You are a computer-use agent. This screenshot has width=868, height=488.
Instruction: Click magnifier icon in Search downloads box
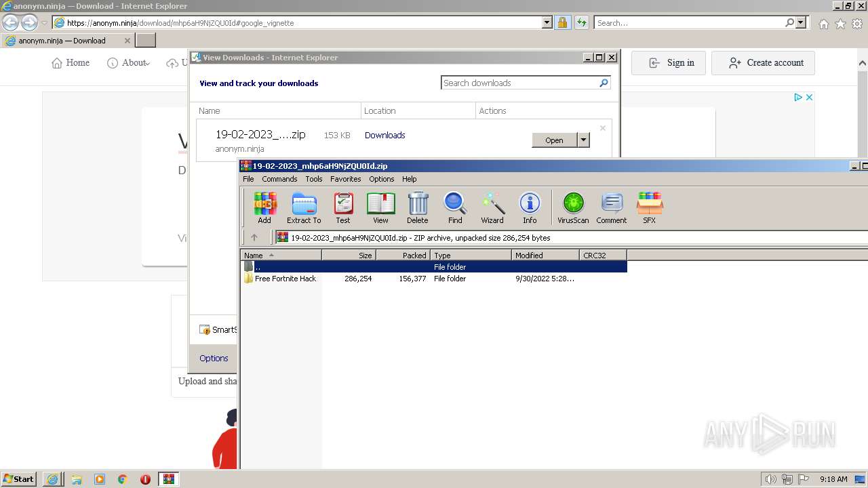coord(604,83)
